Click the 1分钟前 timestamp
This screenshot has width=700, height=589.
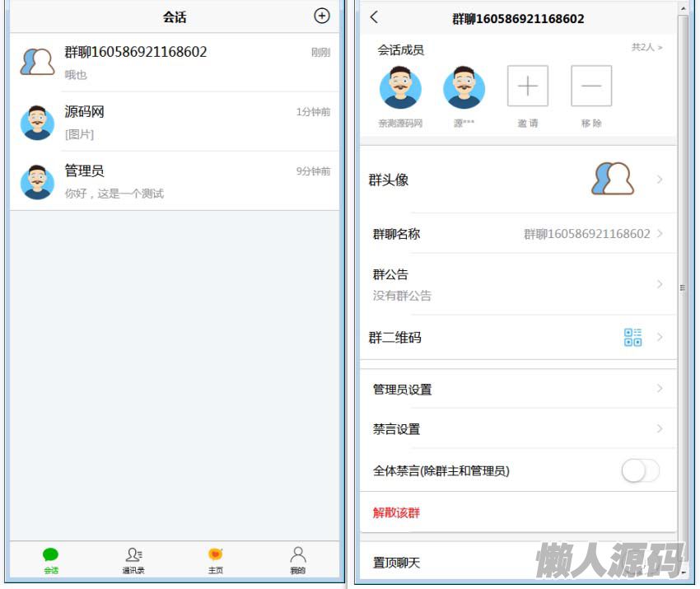tap(313, 112)
